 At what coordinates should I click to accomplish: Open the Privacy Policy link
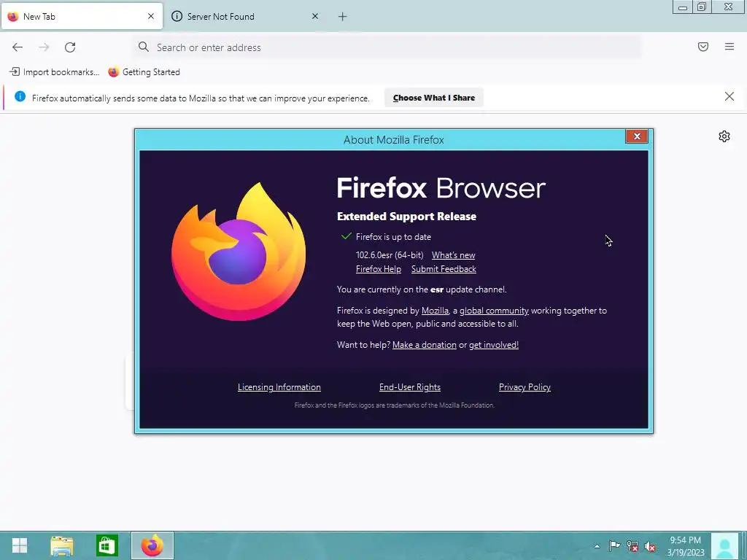(x=525, y=387)
